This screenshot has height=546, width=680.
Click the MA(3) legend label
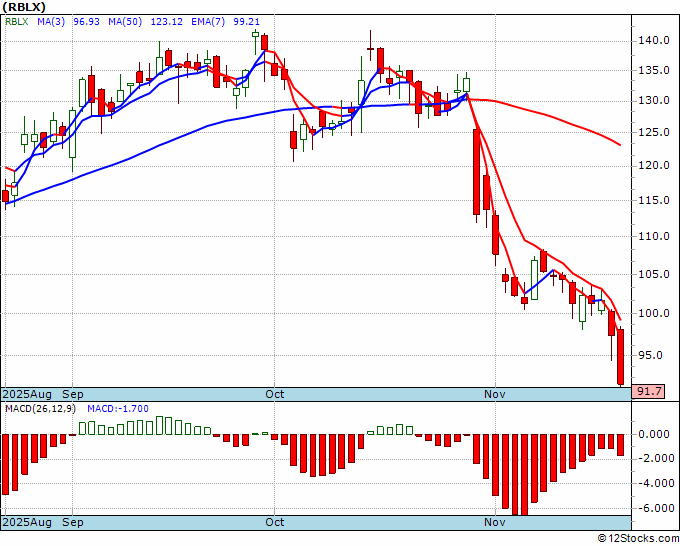pos(51,22)
